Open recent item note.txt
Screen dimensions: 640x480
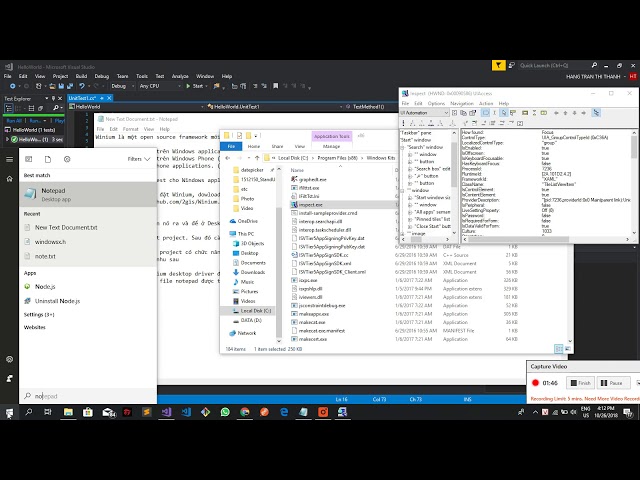tap(88, 256)
